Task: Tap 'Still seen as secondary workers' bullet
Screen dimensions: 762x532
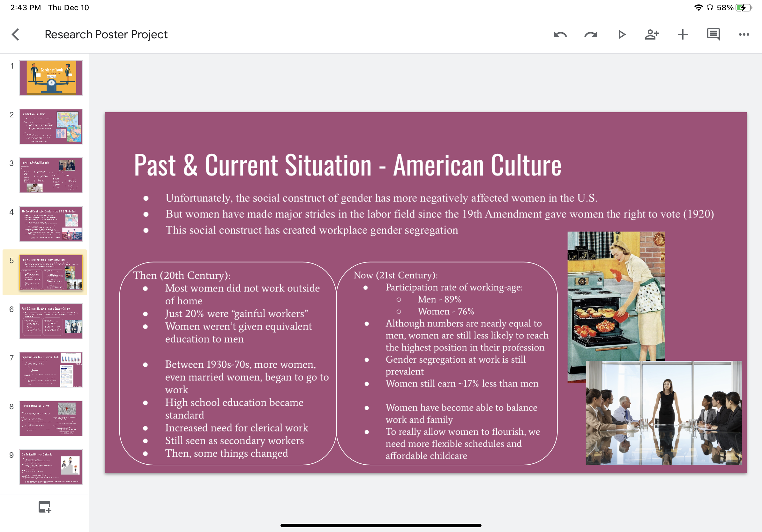Action: coord(234,441)
